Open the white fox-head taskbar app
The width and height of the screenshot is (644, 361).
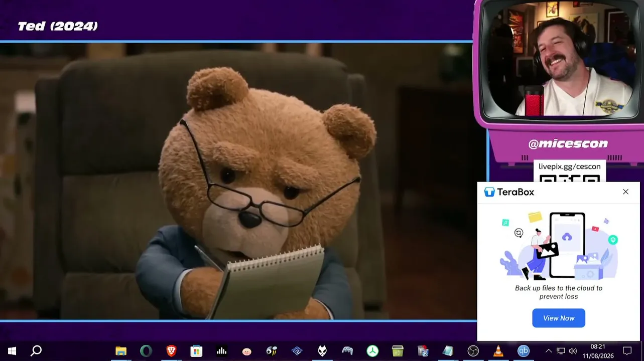322,351
